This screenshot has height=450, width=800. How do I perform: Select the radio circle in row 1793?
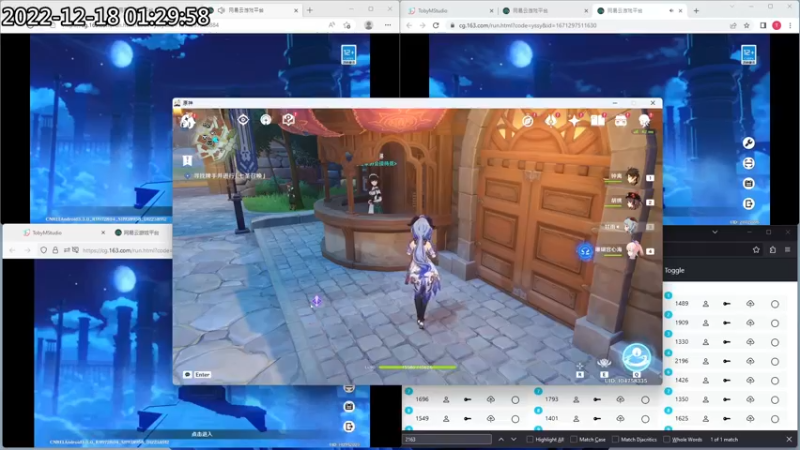click(x=645, y=400)
